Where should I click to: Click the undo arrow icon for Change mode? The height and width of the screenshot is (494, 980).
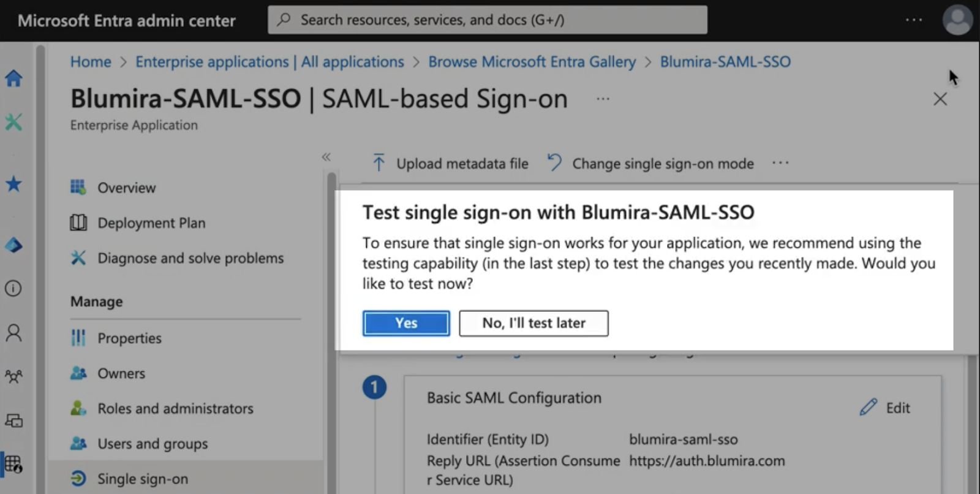tap(554, 162)
